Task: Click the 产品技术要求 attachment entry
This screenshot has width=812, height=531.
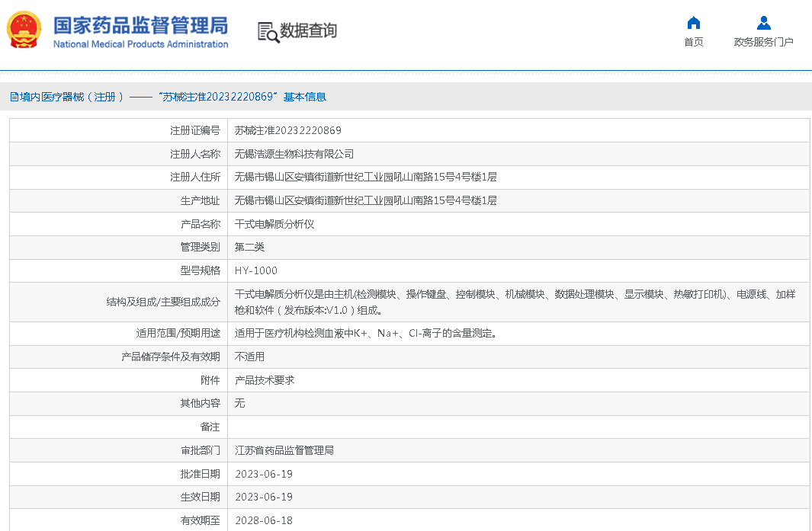Action: tap(264, 380)
